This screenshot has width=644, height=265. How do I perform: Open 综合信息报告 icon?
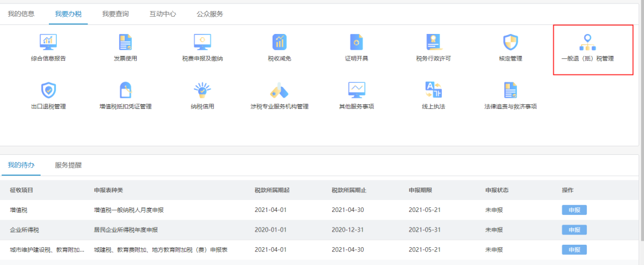point(48,42)
